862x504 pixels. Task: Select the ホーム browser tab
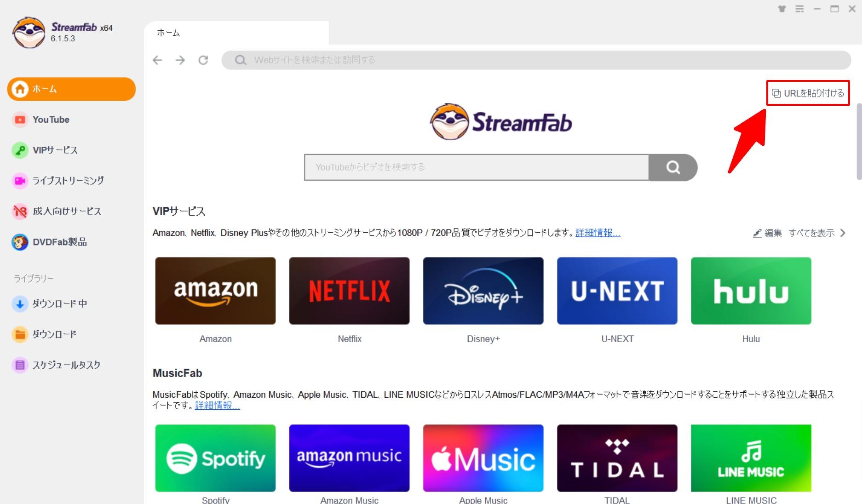coord(236,33)
